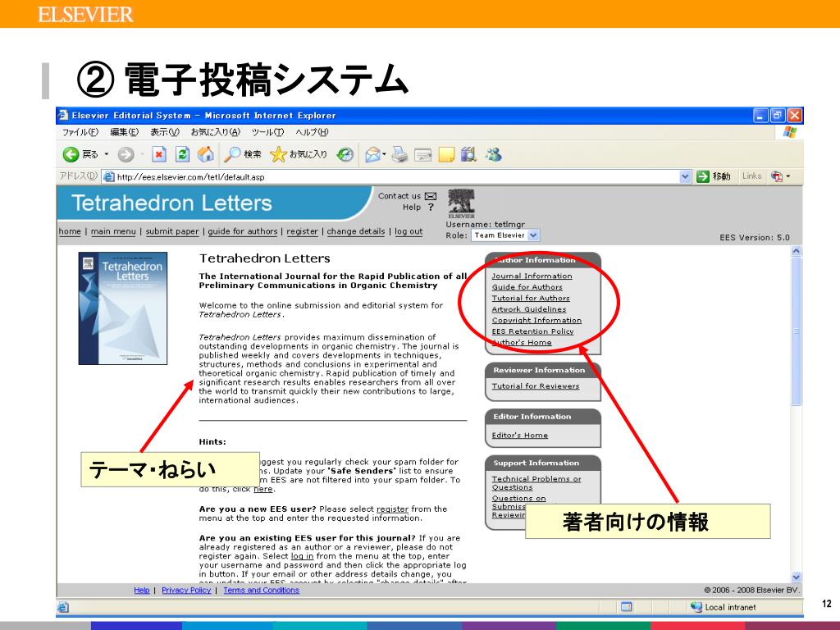Image resolution: width=840 pixels, height=630 pixels.
Task: Click the vertical scrollbar thumb
Action: click(796, 331)
